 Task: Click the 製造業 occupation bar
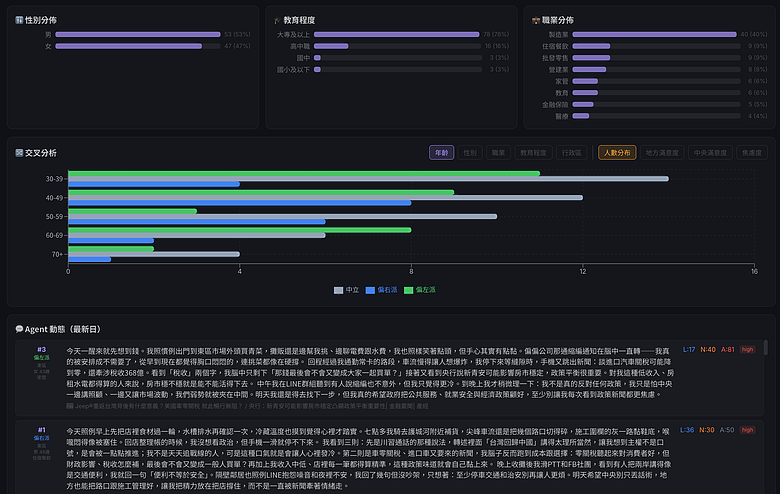click(655, 34)
